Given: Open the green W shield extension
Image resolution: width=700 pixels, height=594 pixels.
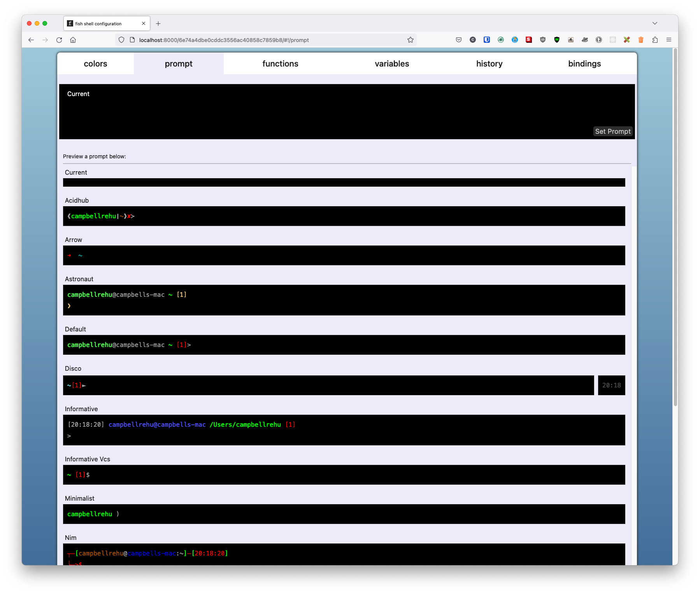Looking at the screenshot, I should [x=557, y=40].
